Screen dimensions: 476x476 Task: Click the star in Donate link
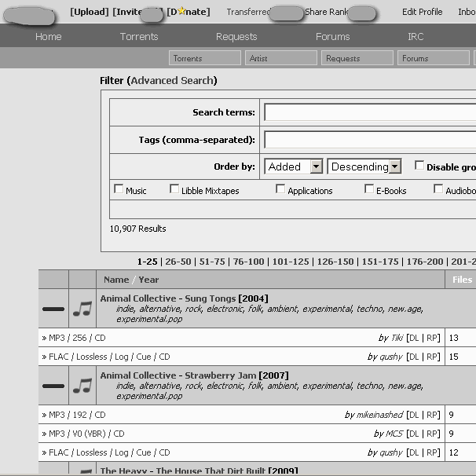pyautogui.click(x=181, y=11)
